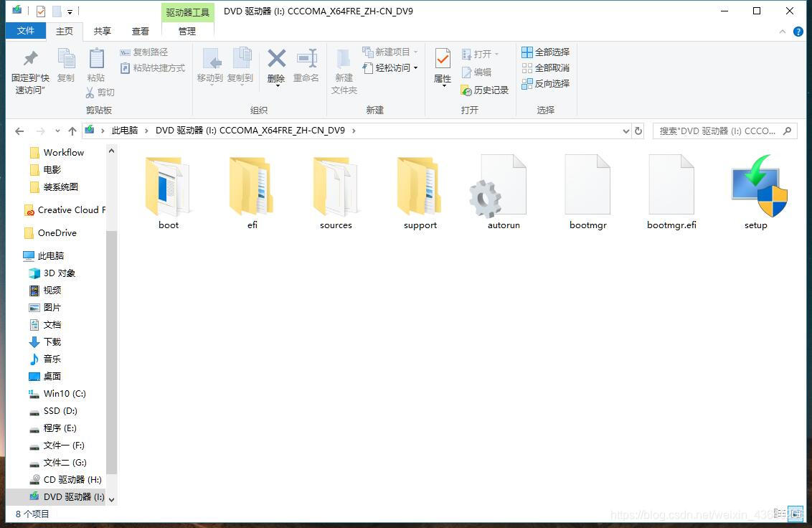Screen dimensions: 812x528
Task: Refresh the current folder view
Action: [x=638, y=131]
